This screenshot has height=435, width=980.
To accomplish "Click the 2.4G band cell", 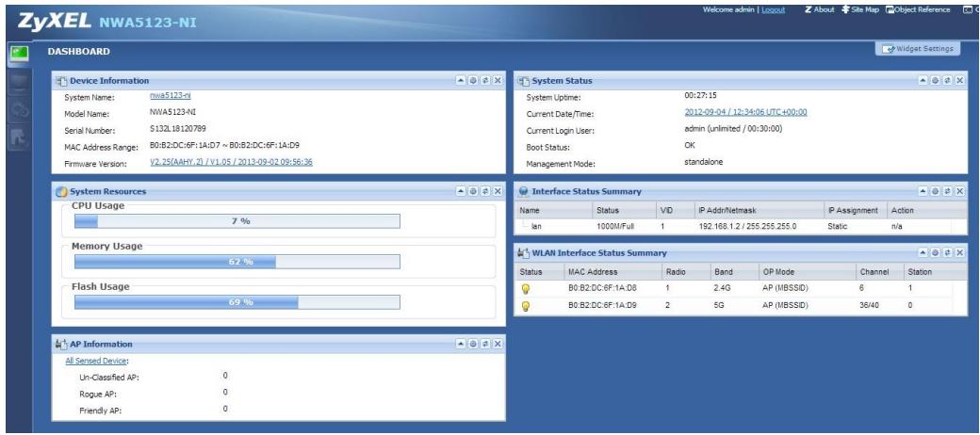I will click(722, 289).
